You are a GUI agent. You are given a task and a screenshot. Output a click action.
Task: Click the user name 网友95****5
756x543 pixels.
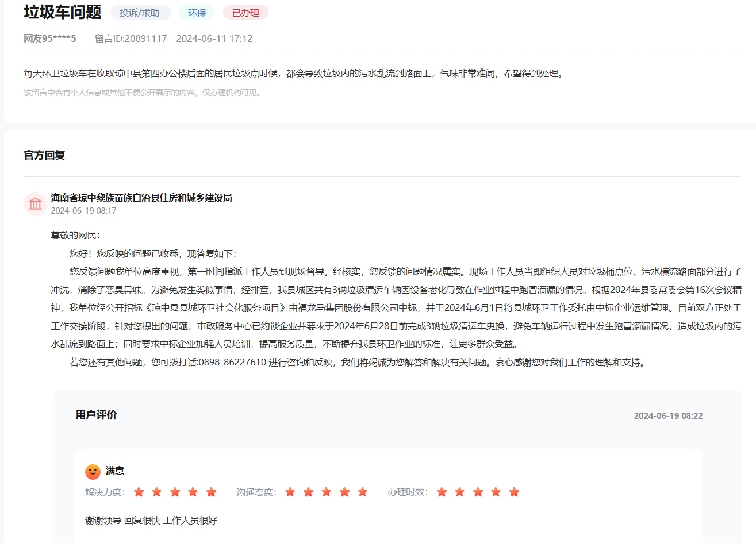tap(50, 38)
